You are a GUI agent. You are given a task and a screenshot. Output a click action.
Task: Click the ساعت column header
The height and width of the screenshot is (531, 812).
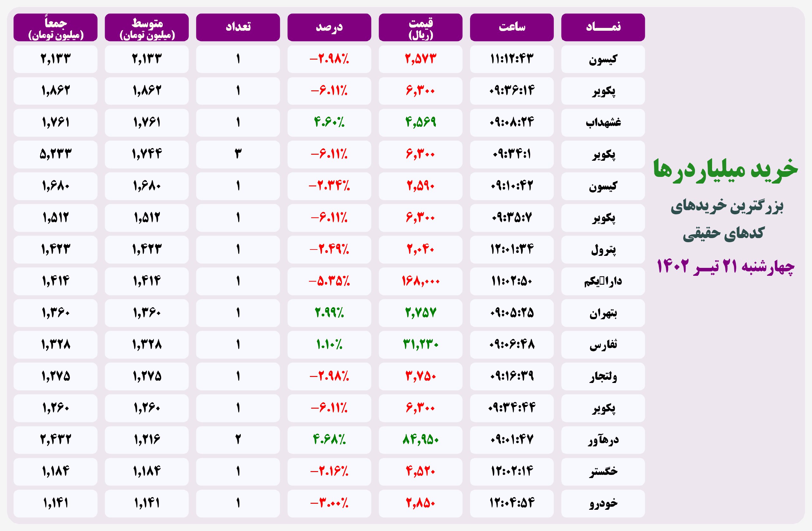[x=511, y=27]
